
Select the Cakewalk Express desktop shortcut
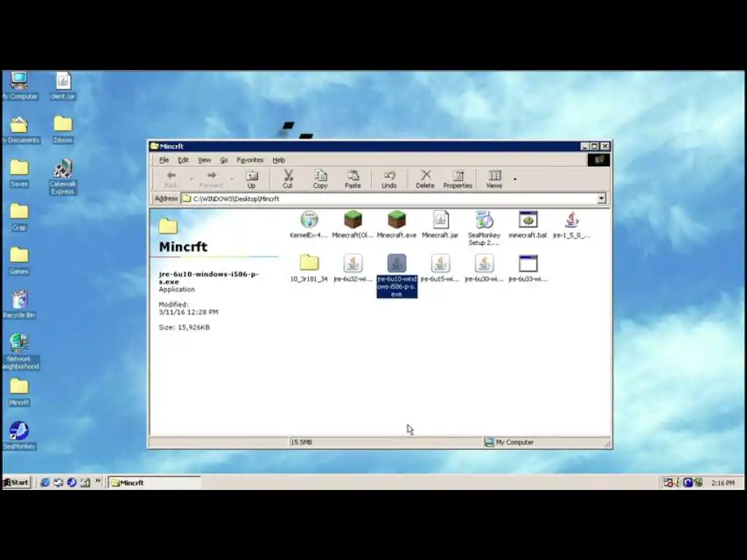point(63,177)
